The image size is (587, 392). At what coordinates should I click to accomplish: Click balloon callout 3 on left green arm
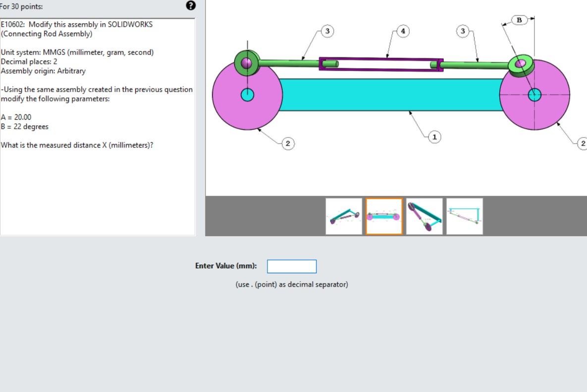coord(327,31)
